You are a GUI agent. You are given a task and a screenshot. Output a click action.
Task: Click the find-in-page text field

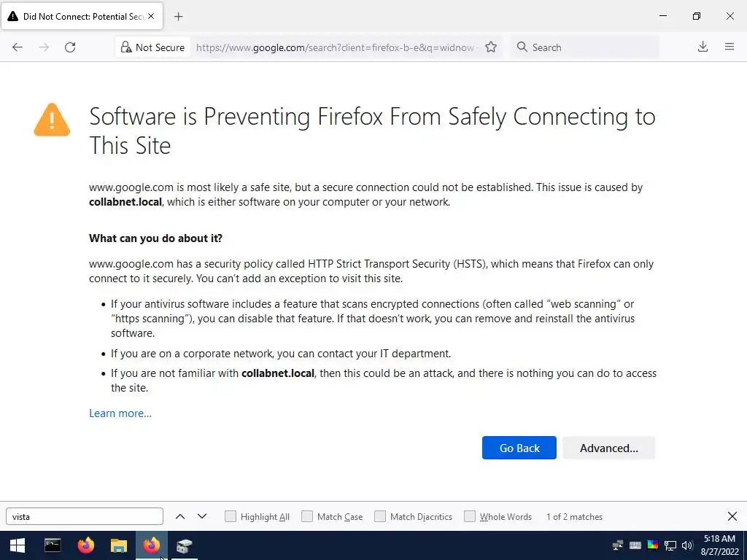tap(85, 516)
